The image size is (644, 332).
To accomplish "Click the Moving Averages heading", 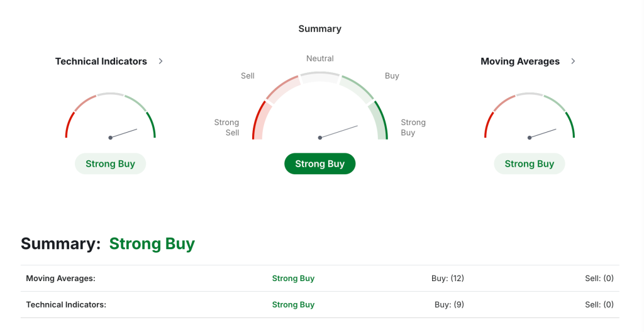I will click(x=520, y=61).
